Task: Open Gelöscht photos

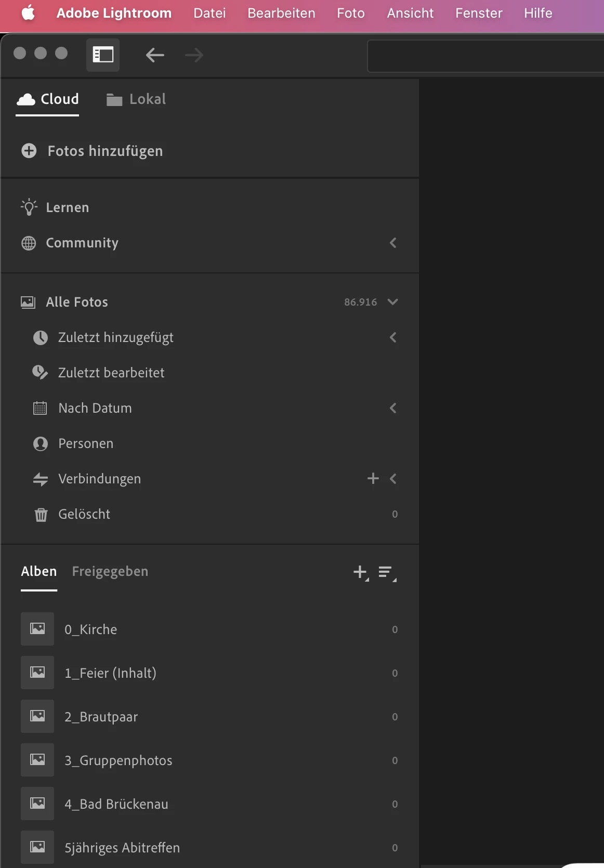Action: click(84, 514)
